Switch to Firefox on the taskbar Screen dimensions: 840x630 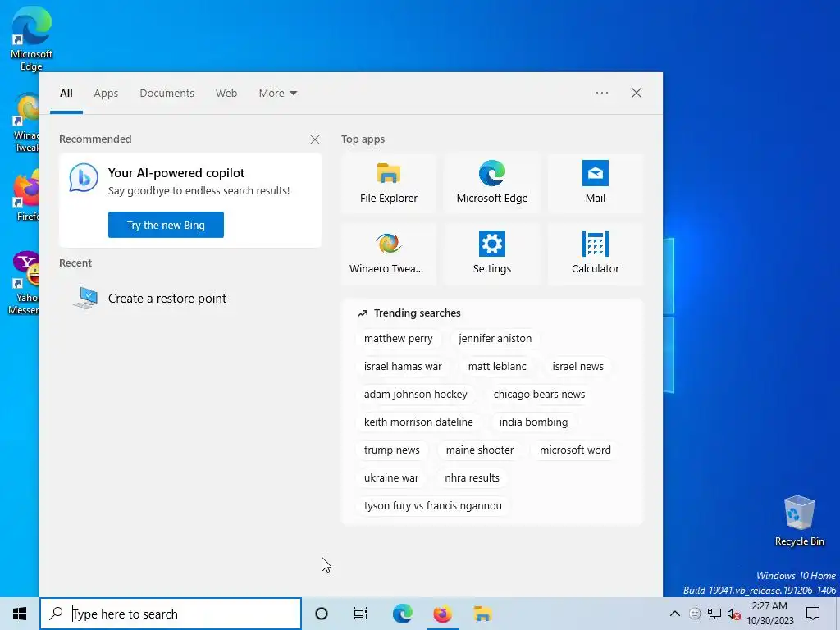coord(442,614)
